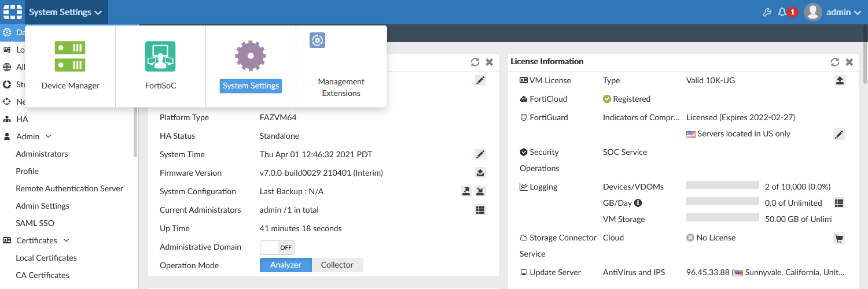
Task: Select Collector operation mode
Action: [337, 265]
